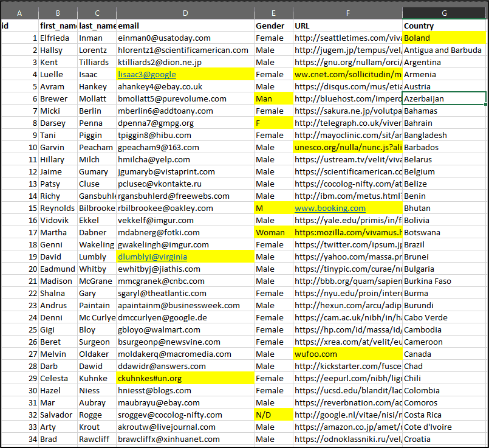Viewport: 489px width, 448px height.
Task: Click the unesco.org URL cell
Action: click(347, 148)
